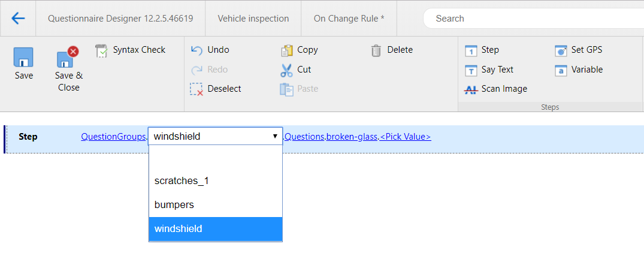
Task: Click the Save & Close icon
Action: (x=68, y=57)
